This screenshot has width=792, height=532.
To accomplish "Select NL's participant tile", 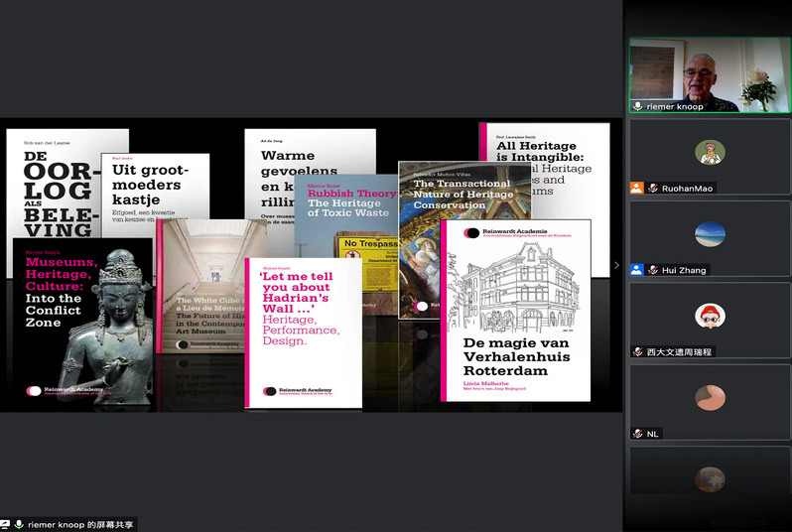I will pos(709,398).
